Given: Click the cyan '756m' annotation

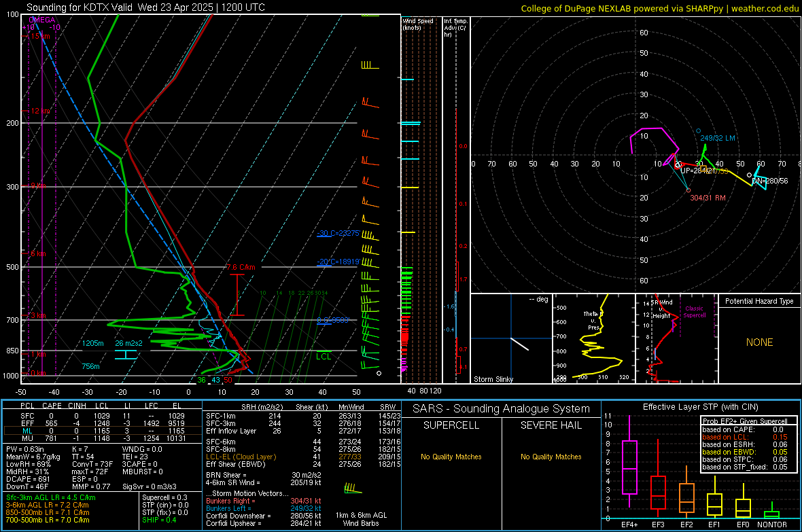Looking at the screenshot, I should 90,366.
